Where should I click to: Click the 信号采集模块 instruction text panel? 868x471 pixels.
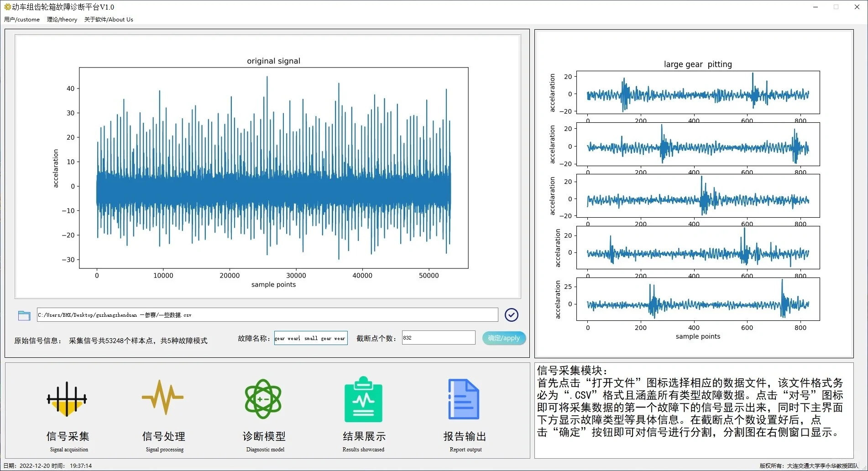694,406
